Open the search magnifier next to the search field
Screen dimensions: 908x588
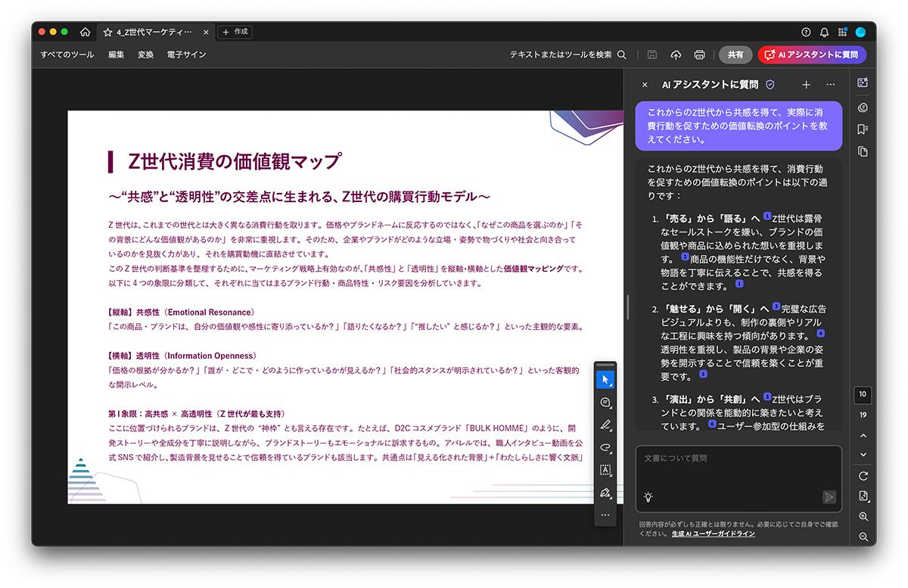(622, 54)
